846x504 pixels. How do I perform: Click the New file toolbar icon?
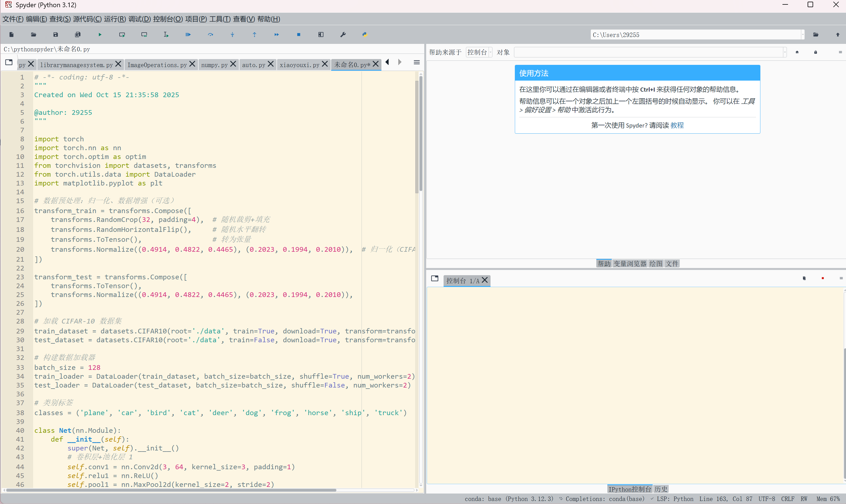12,35
